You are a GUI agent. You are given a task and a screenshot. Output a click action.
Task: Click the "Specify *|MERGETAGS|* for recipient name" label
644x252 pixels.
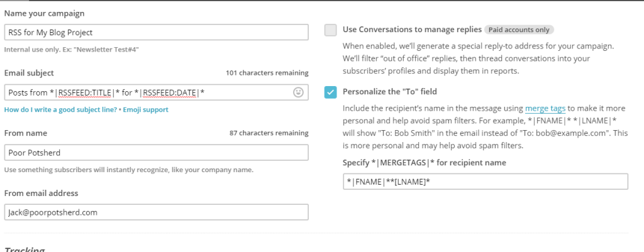(x=425, y=163)
